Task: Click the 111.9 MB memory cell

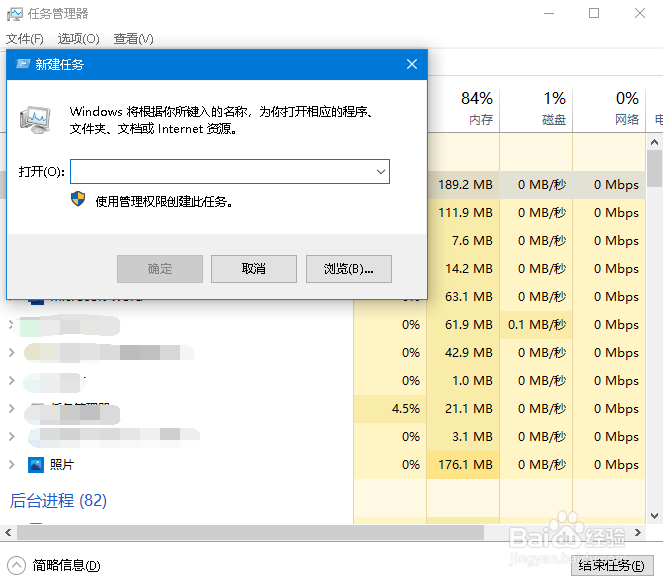Action: point(465,212)
